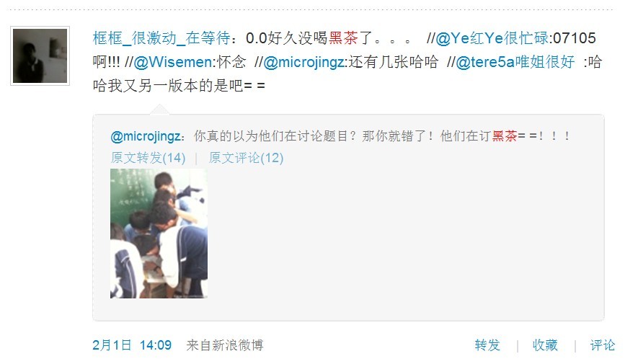Click the first red 黑茶 keyword

click(343, 38)
